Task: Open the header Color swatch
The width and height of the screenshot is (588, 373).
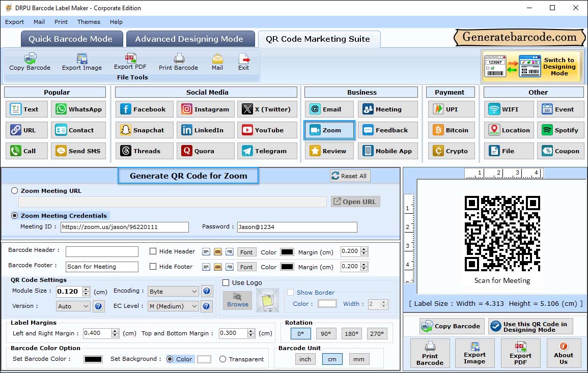Action: click(x=287, y=252)
